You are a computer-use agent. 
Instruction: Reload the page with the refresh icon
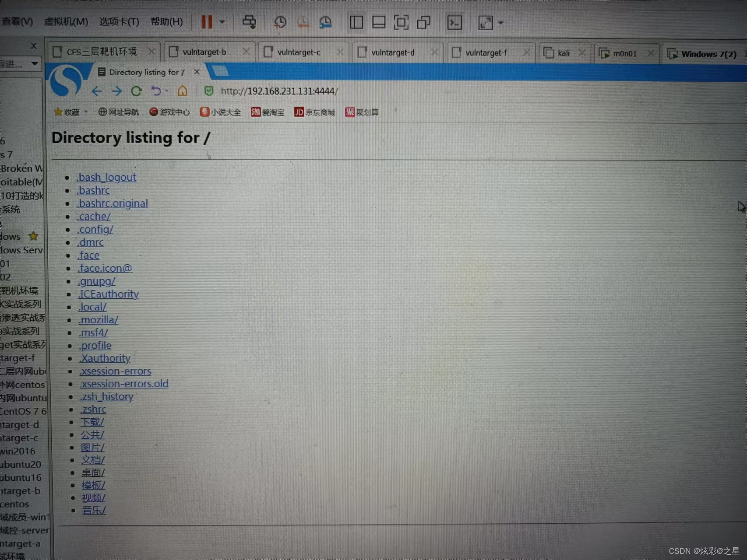tap(136, 91)
